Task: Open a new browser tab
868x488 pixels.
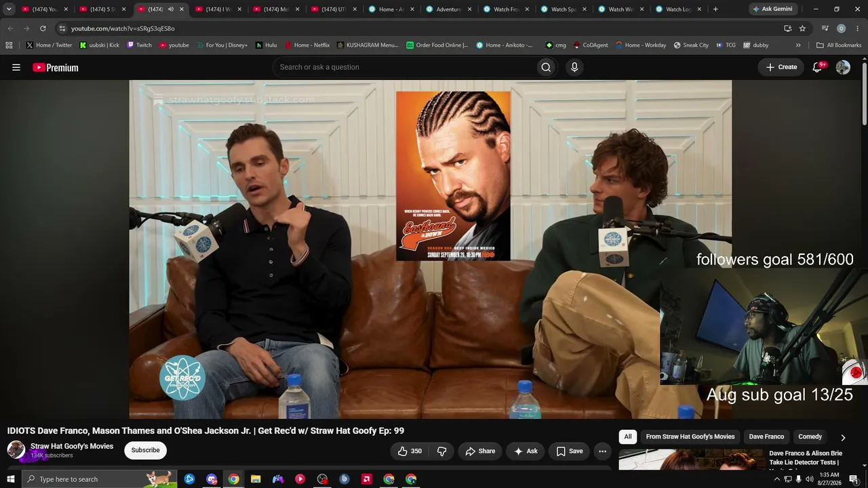Action: 715,9
